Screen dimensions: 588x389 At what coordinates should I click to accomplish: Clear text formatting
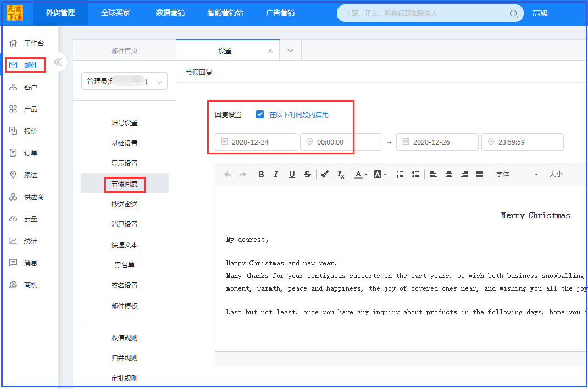(x=340, y=174)
